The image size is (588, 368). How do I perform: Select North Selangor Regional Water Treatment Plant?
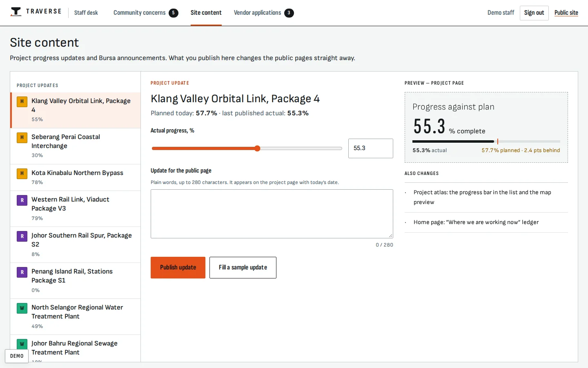pos(76,317)
